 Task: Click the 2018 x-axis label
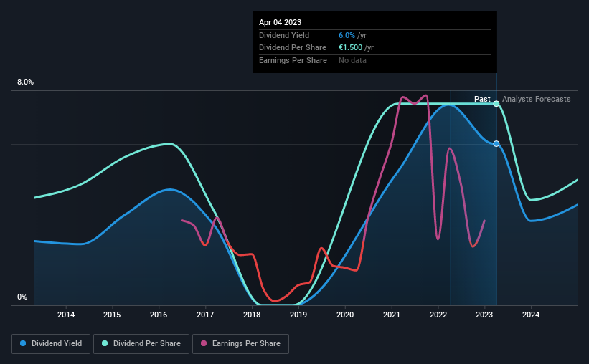click(x=252, y=315)
